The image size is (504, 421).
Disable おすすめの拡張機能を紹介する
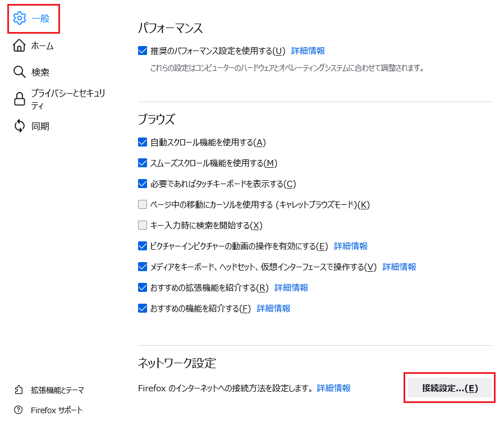point(143,287)
